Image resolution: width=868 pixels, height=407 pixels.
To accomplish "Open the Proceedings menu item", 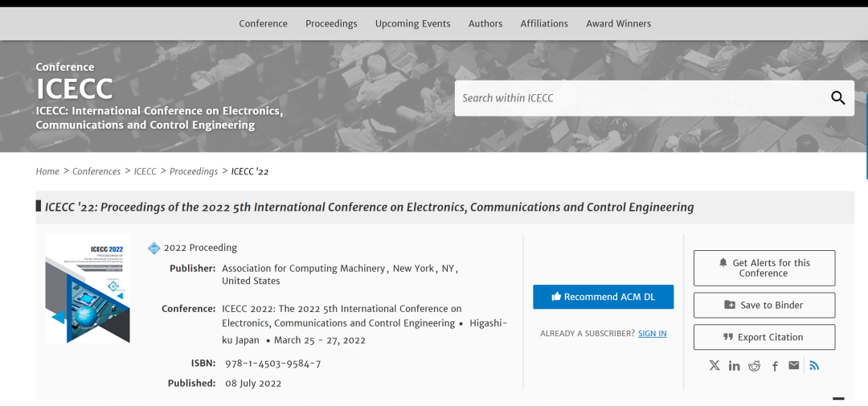I will [x=331, y=23].
